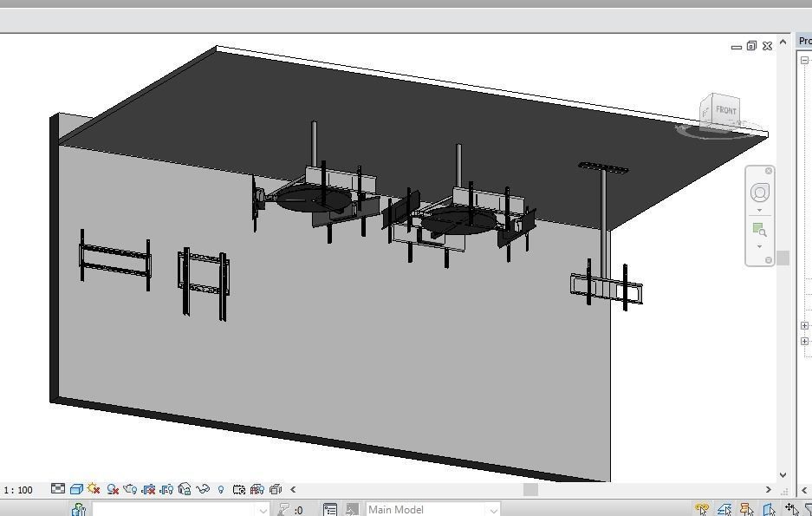Click the steering wheel on navigation bar
Image resolution: width=812 pixels, height=516 pixels.
pyautogui.click(x=760, y=193)
